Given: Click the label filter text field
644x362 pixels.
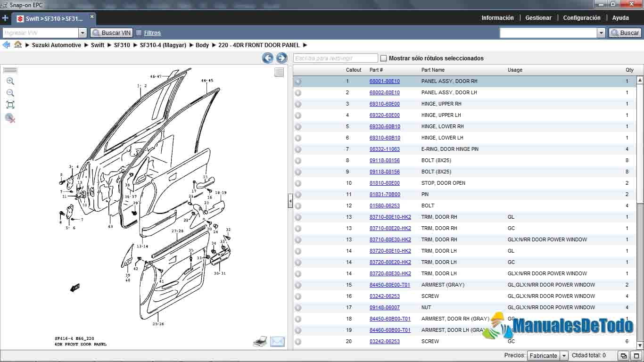Looking at the screenshot, I should click(336, 58).
